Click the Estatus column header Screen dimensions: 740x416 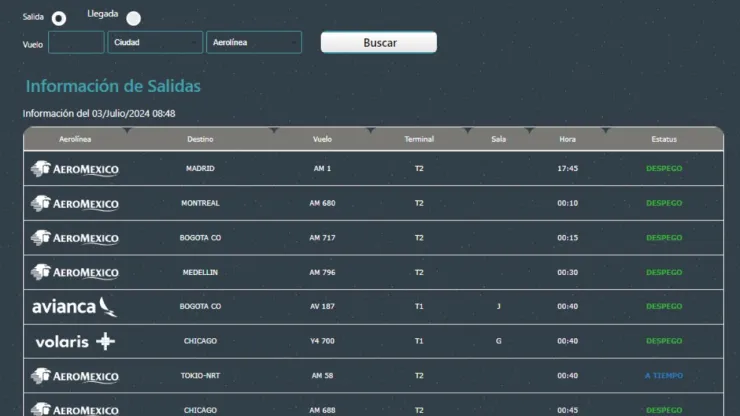(664, 139)
